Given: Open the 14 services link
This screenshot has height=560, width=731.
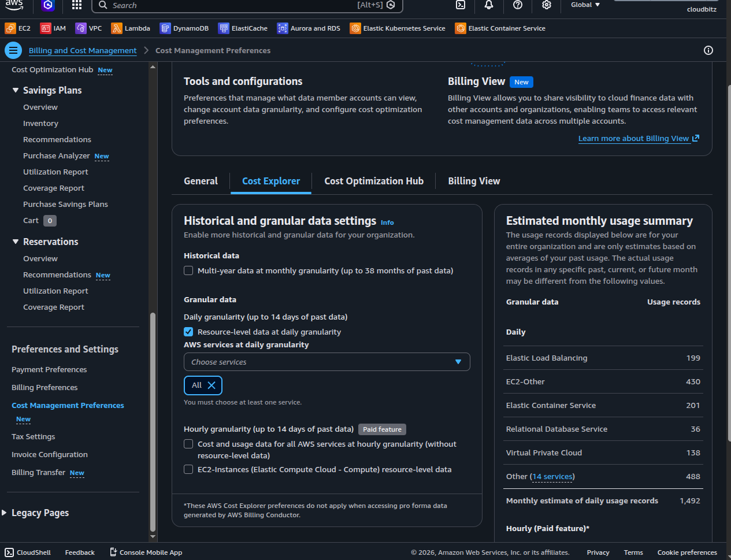Looking at the screenshot, I should [x=552, y=477].
